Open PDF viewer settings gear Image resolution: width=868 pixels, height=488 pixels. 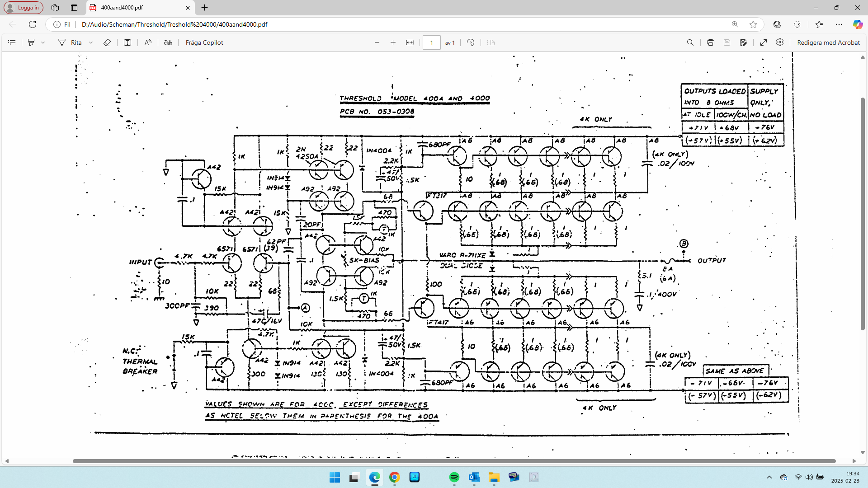click(780, 42)
